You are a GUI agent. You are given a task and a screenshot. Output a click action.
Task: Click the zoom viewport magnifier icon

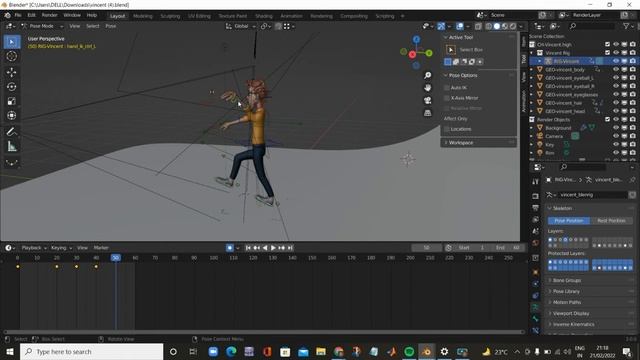(427, 76)
